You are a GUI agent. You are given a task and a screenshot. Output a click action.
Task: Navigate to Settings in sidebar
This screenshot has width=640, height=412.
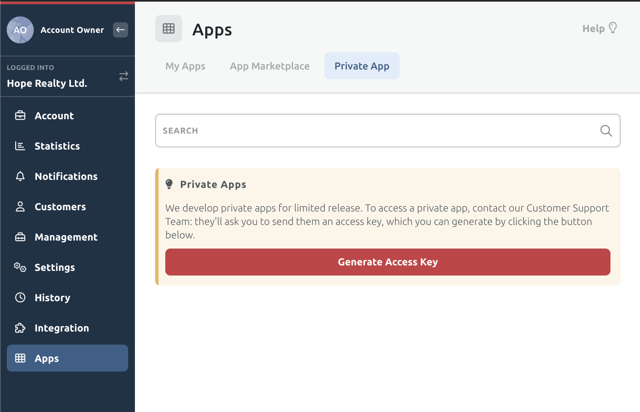(55, 268)
